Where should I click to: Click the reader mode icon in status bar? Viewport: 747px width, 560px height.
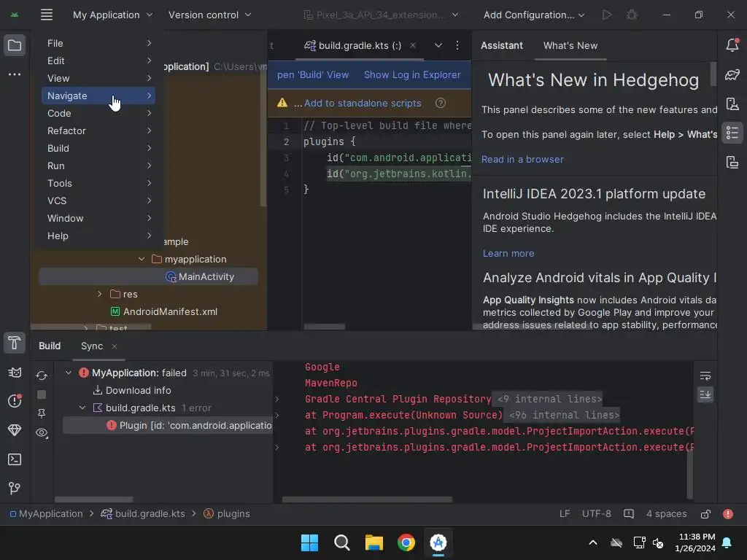coord(629,514)
